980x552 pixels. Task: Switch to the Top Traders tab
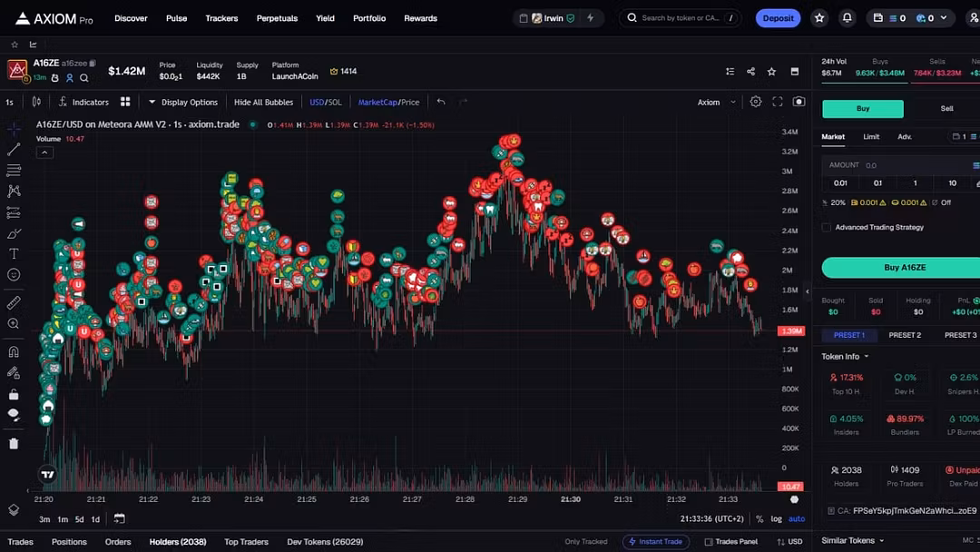point(246,542)
